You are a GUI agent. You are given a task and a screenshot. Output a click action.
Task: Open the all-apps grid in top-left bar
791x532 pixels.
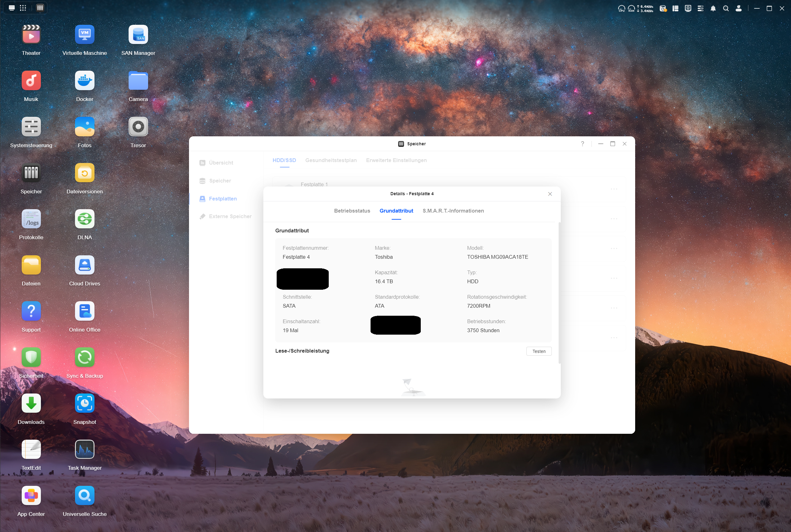click(x=23, y=8)
